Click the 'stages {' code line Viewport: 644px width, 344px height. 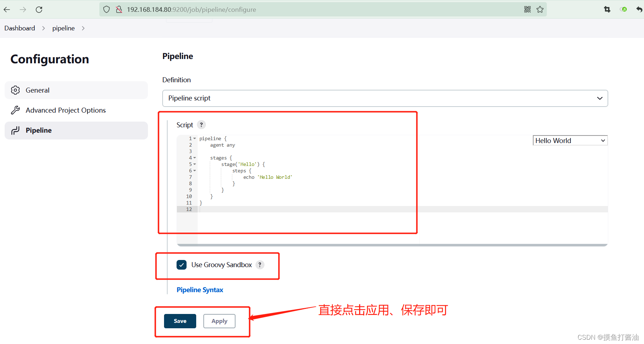point(221,158)
